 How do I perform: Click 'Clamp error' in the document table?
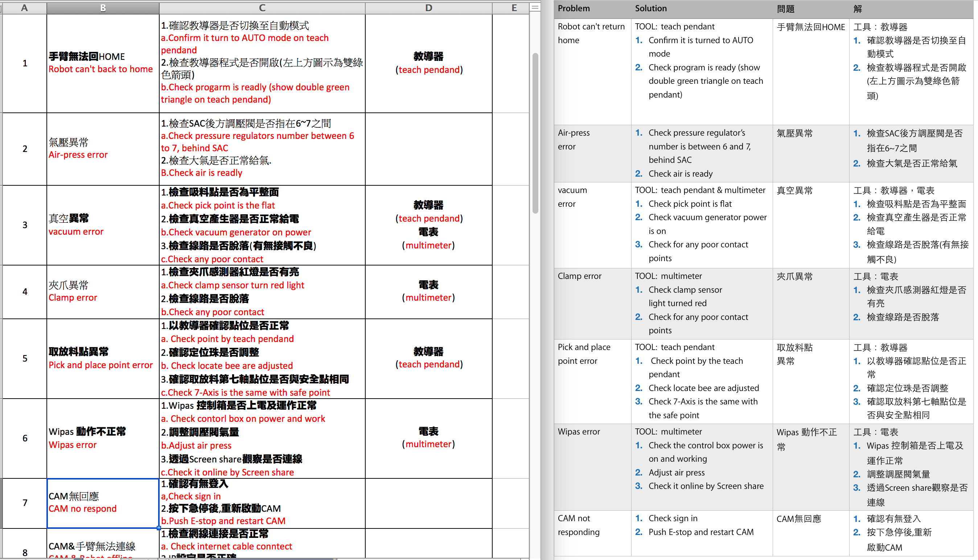[580, 276]
